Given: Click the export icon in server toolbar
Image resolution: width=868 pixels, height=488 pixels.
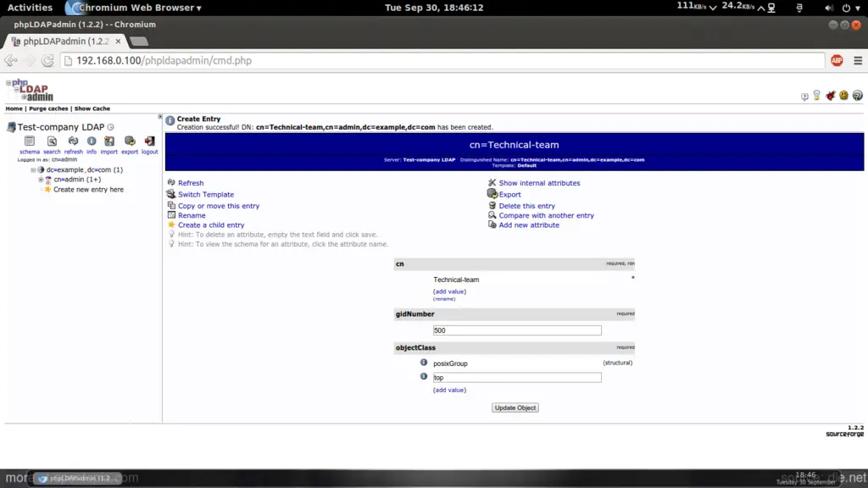Looking at the screenshot, I should click(130, 141).
